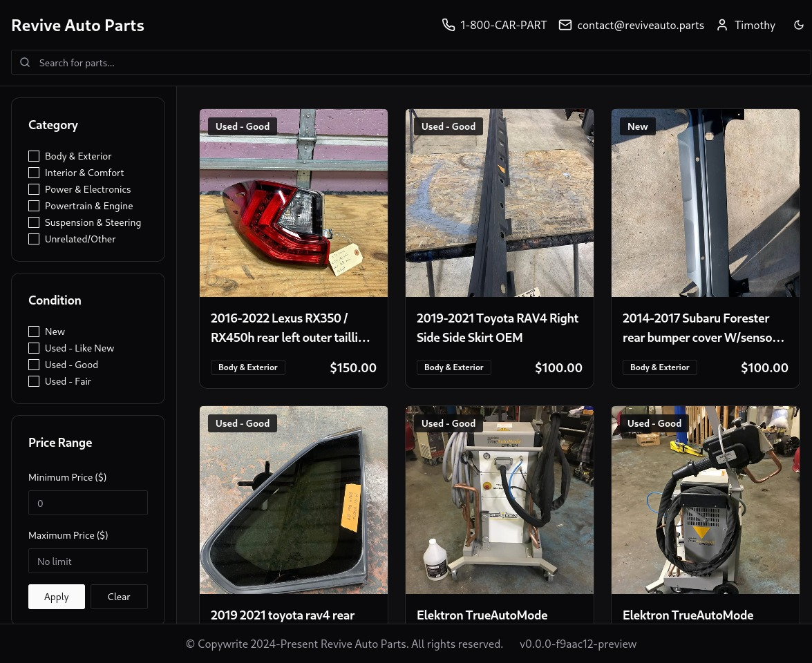This screenshot has width=812, height=663.
Task: Clear the price range filter
Action: click(119, 597)
